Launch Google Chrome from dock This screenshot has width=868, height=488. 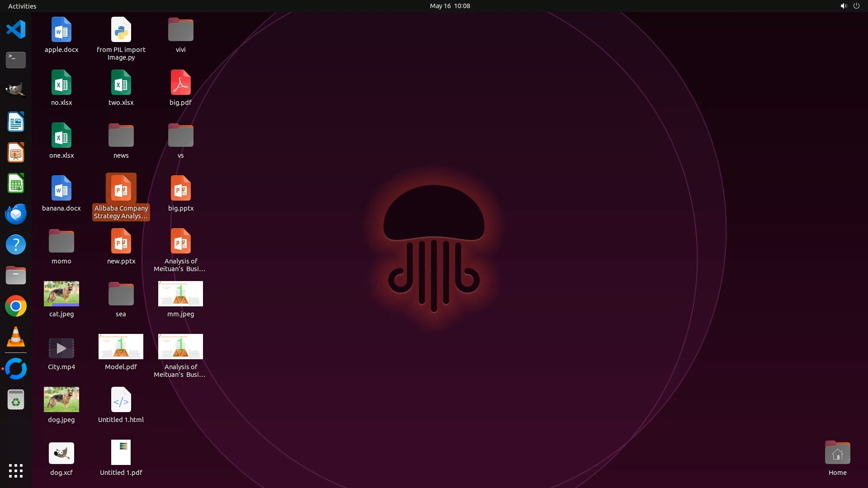16,306
